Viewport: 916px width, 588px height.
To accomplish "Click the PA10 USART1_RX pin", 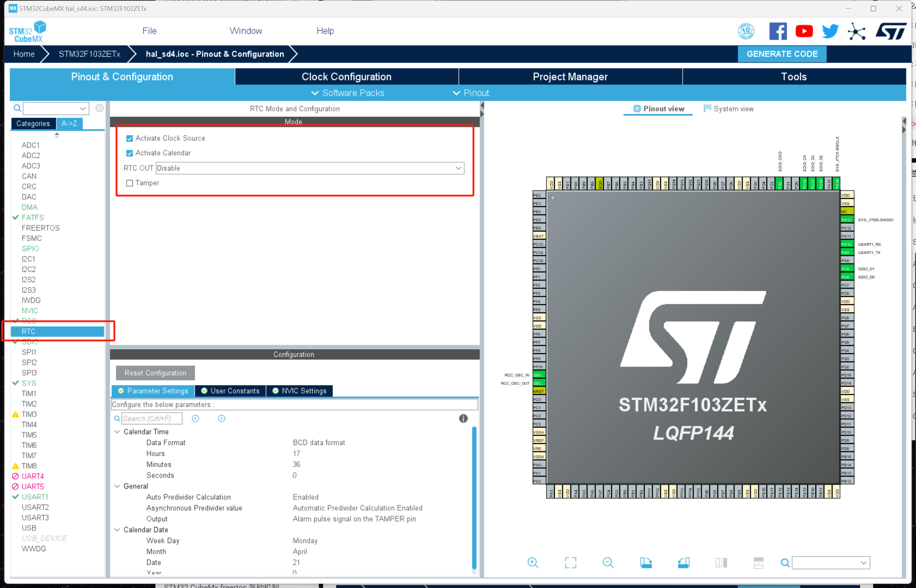I will [847, 244].
